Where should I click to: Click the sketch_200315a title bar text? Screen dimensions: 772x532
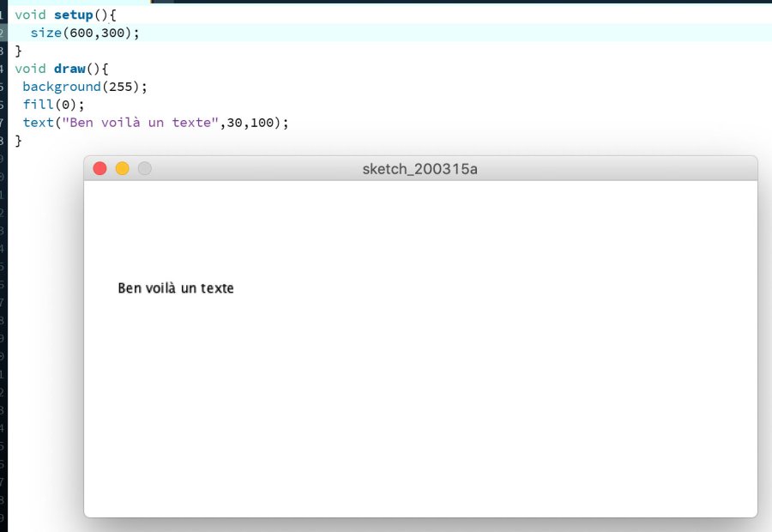point(419,169)
